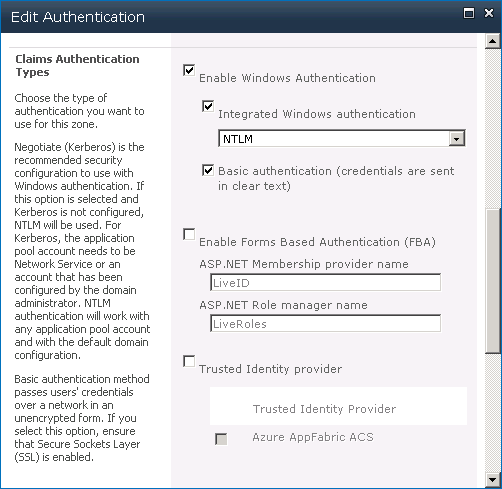Click the Azure AppFabric ACS label text
The image size is (502, 489).
coord(313,437)
